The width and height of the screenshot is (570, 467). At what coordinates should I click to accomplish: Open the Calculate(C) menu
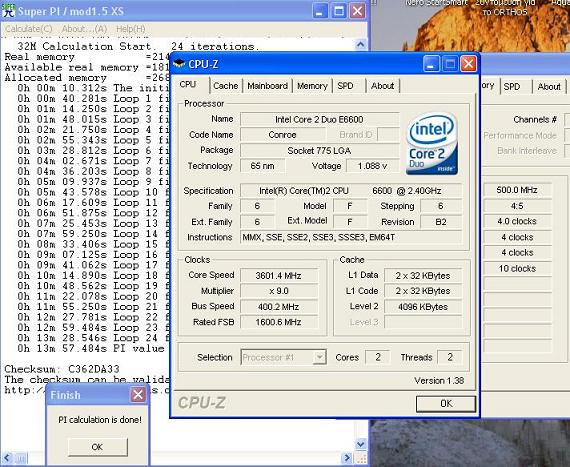(29, 29)
